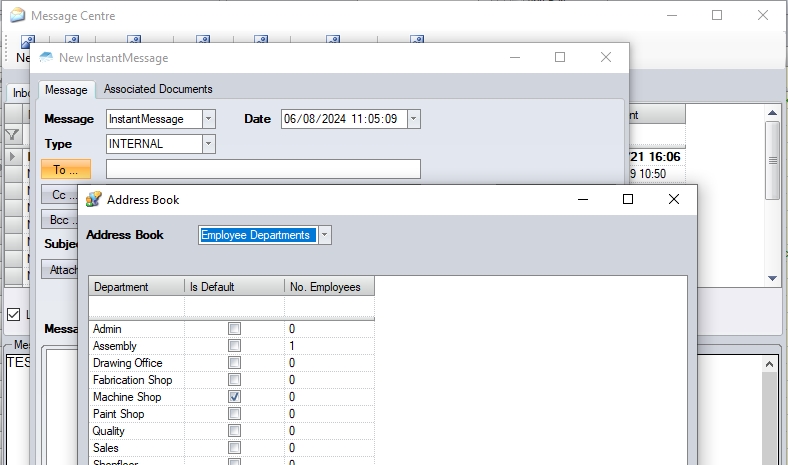788x465 pixels.
Task: Tick the Is Default checkbox for Admin
Action: point(234,329)
